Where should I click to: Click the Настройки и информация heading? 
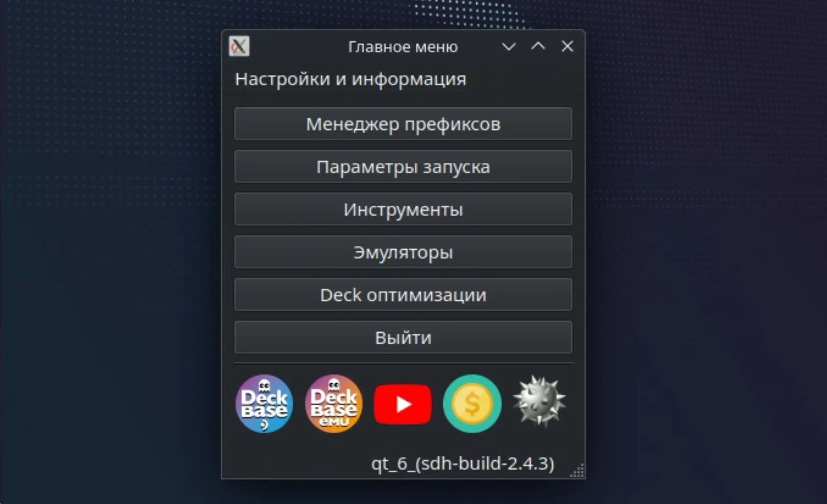point(351,79)
